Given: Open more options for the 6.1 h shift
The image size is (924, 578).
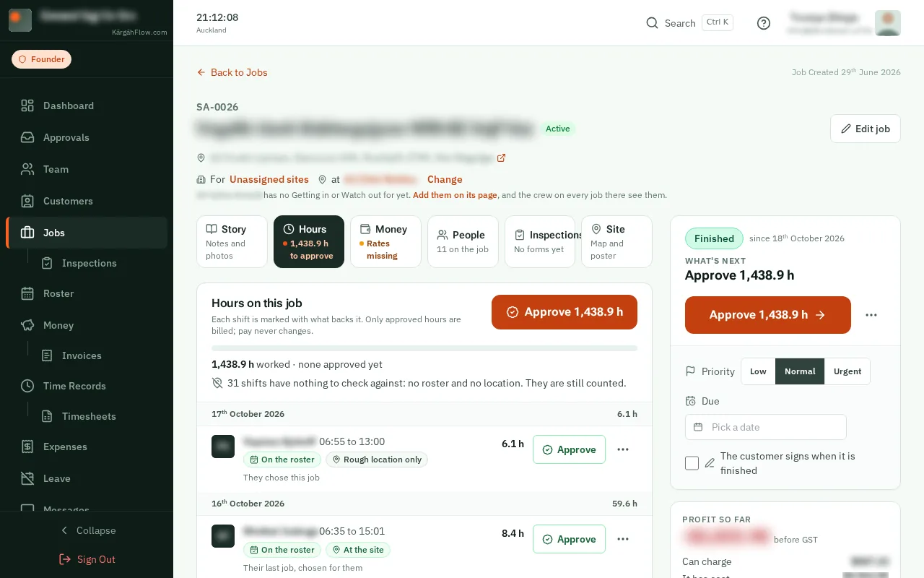Looking at the screenshot, I should click(x=623, y=449).
